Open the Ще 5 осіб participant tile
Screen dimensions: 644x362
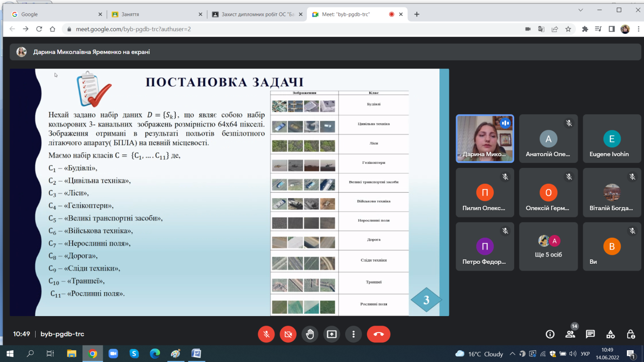tap(548, 246)
